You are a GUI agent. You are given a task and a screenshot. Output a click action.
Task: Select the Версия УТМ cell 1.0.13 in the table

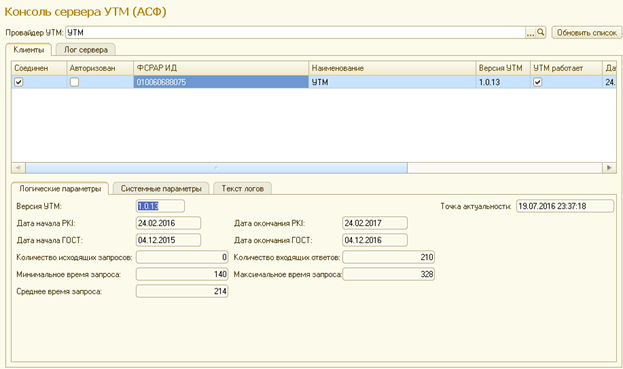(503, 82)
